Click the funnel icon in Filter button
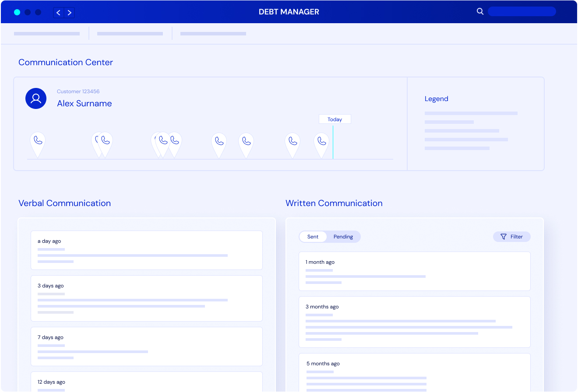This screenshot has width=578, height=392. (x=504, y=237)
